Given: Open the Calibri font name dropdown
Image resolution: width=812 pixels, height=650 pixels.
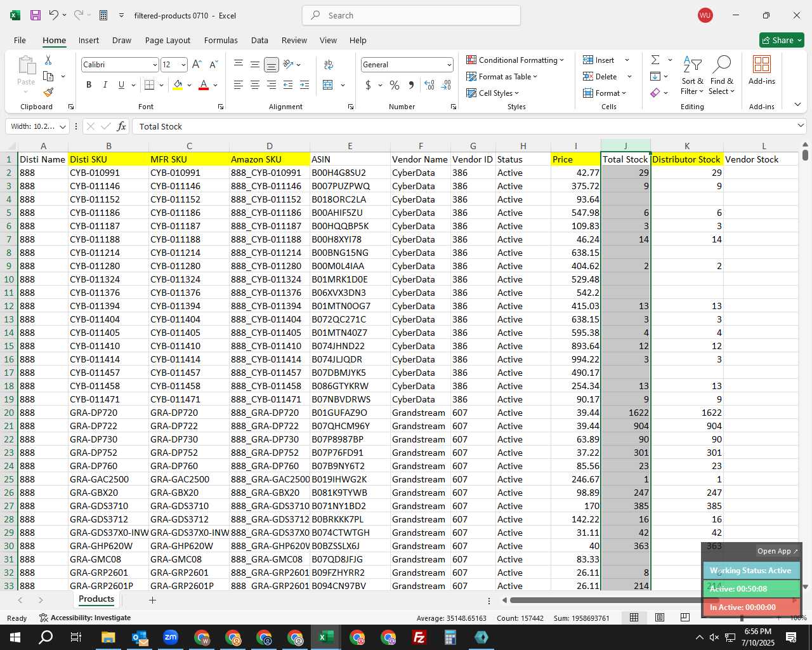Looking at the screenshot, I should tap(154, 65).
